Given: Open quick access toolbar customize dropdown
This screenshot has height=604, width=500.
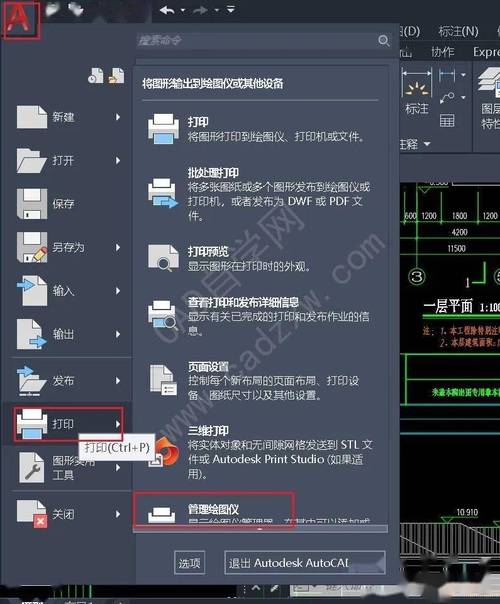Looking at the screenshot, I should click(231, 9).
